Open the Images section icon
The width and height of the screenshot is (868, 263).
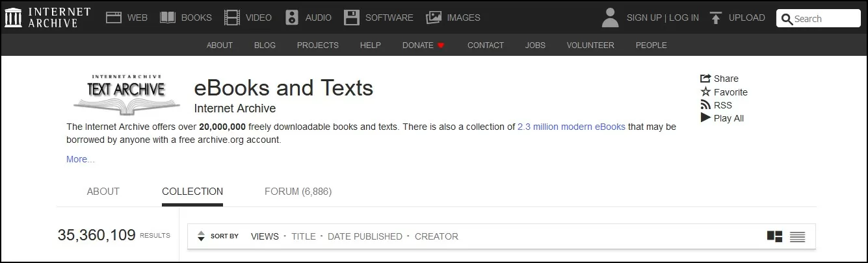(x=434, y=18)
